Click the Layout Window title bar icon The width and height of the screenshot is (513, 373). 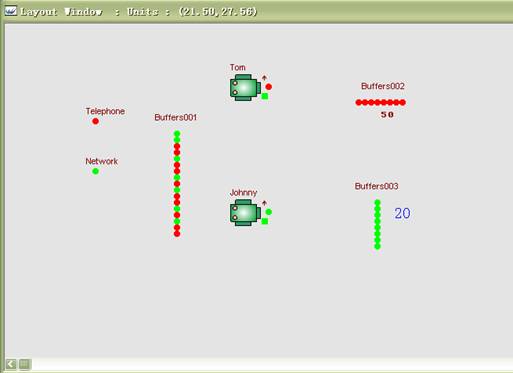click(x=11, y=11)
